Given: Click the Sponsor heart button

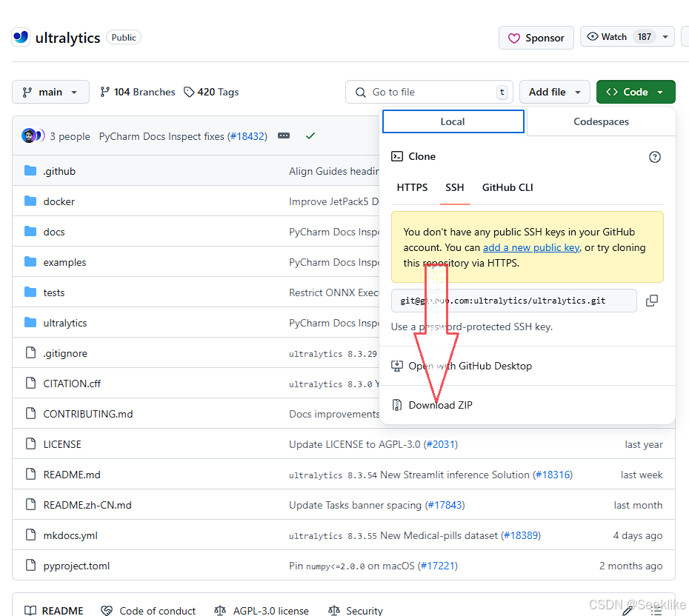Looking at the screenshot, I should pos(536,38).
